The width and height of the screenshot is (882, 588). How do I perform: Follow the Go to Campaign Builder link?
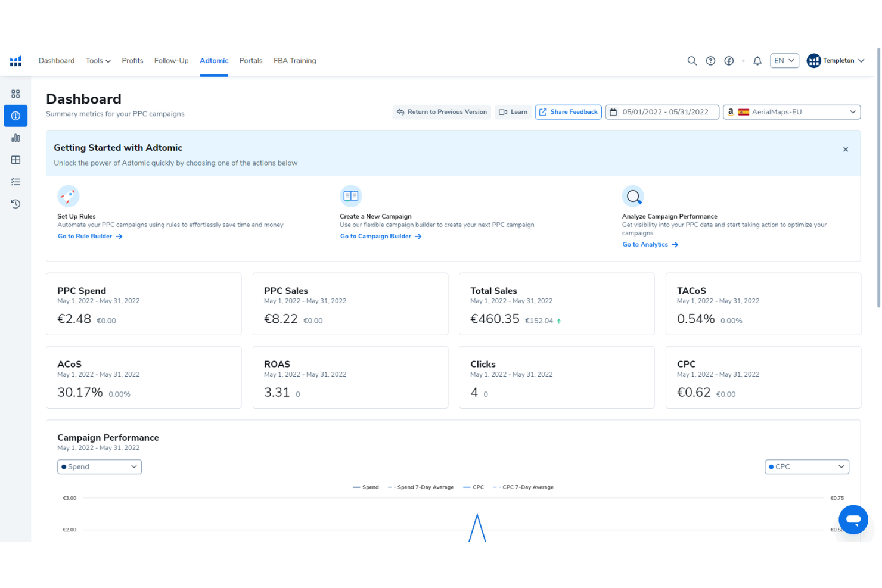pos(381,237)
